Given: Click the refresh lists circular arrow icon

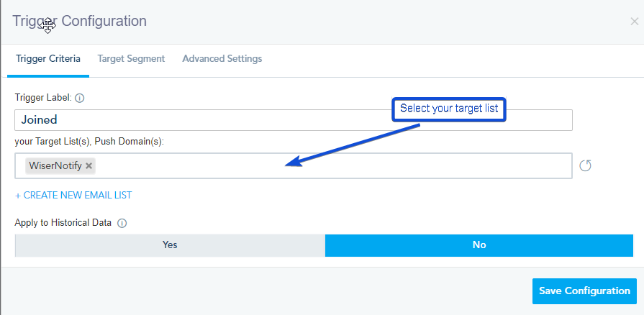Looking at the screenshot, I should coord(585,166).
